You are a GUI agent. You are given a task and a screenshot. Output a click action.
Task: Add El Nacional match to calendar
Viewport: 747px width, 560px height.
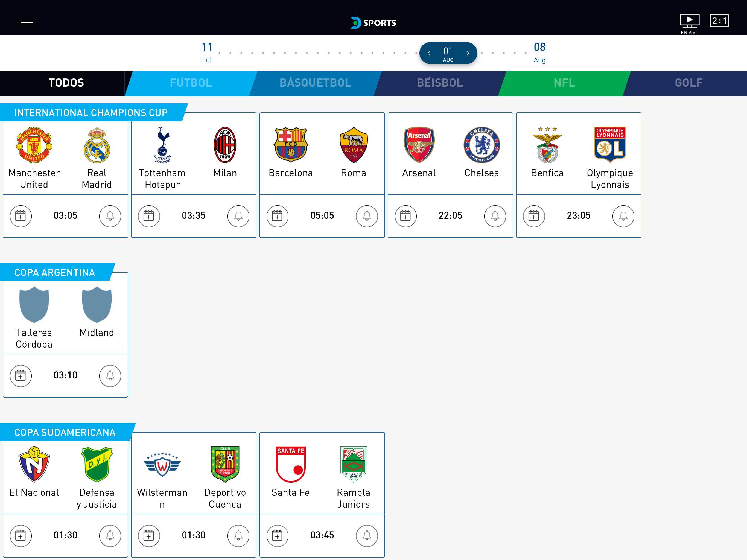pyautogui.click(x=21, y=536)
